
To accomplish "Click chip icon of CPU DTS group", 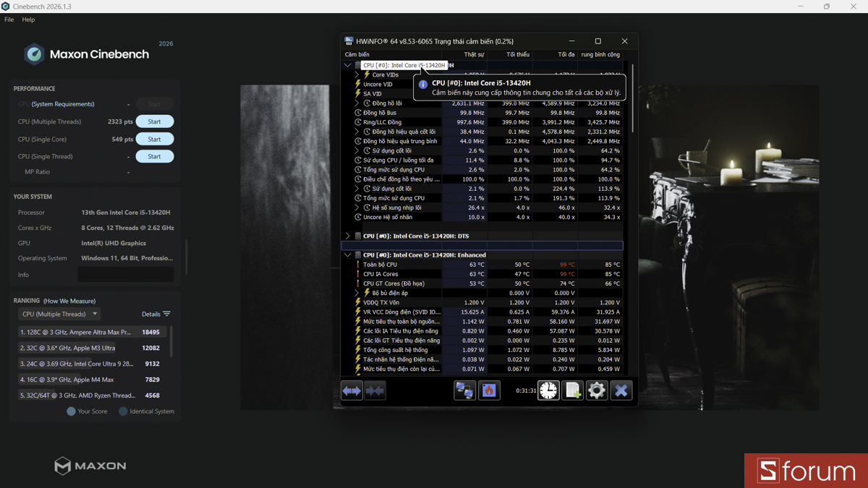I will pos(357,236).
